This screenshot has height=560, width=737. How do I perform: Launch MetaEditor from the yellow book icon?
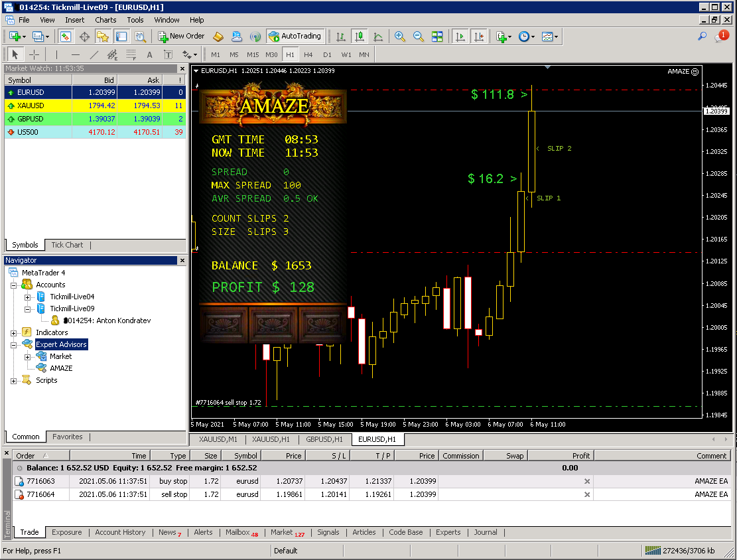pos(218,36)
